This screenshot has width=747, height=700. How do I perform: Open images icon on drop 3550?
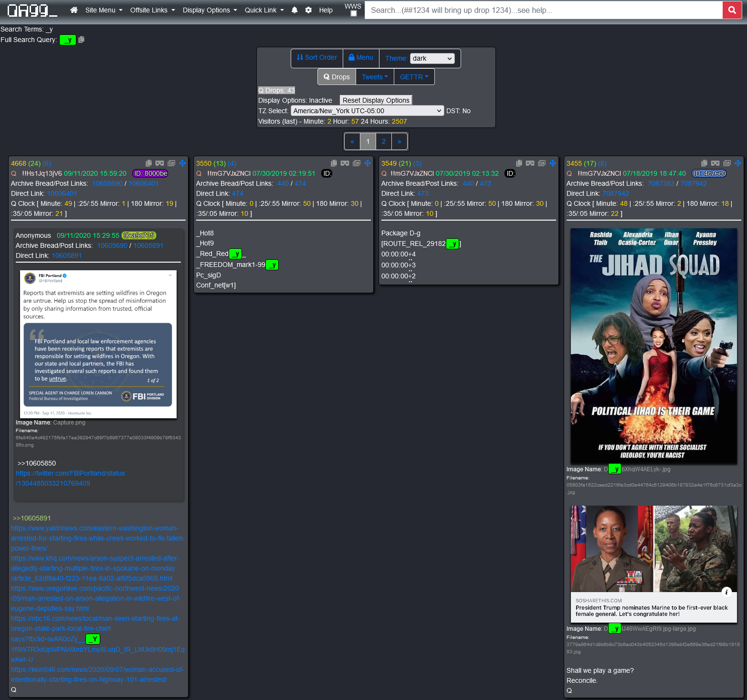[357, 163]
